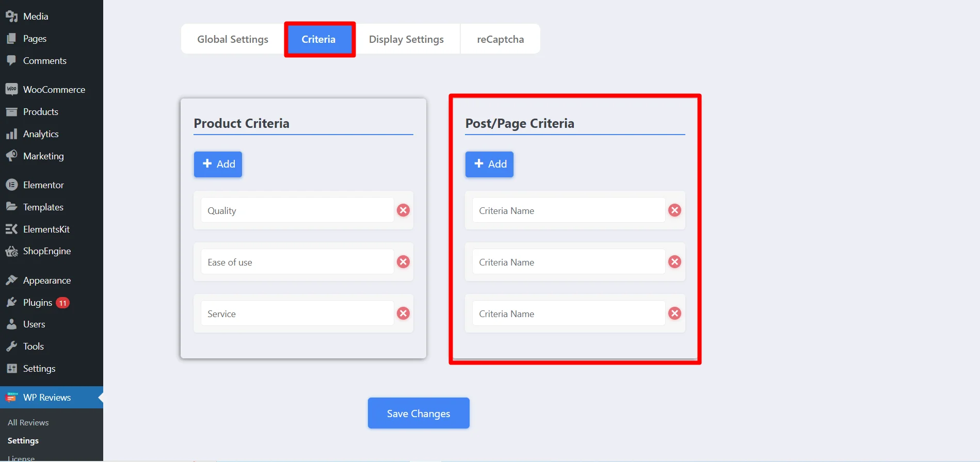Open the main Settings menu item
Screen dimensions: 980x462
pos(52,369)
